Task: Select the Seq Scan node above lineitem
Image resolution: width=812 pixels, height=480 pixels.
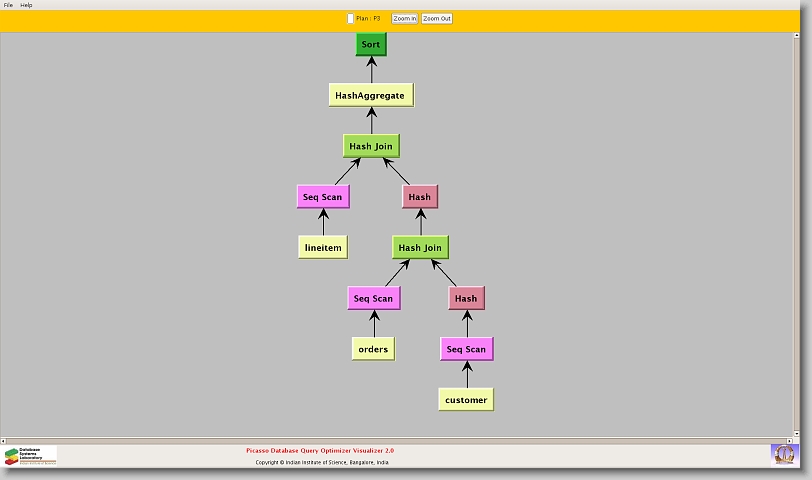Action: coord(322,197)
